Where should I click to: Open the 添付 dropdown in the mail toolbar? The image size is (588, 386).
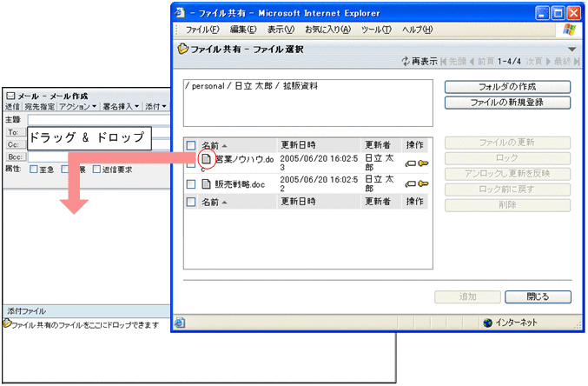pos(155,107)
